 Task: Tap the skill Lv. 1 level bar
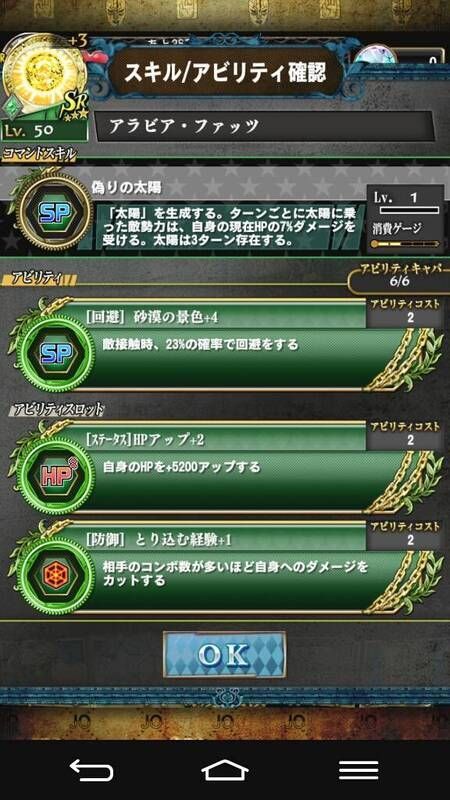pos(409,210)
